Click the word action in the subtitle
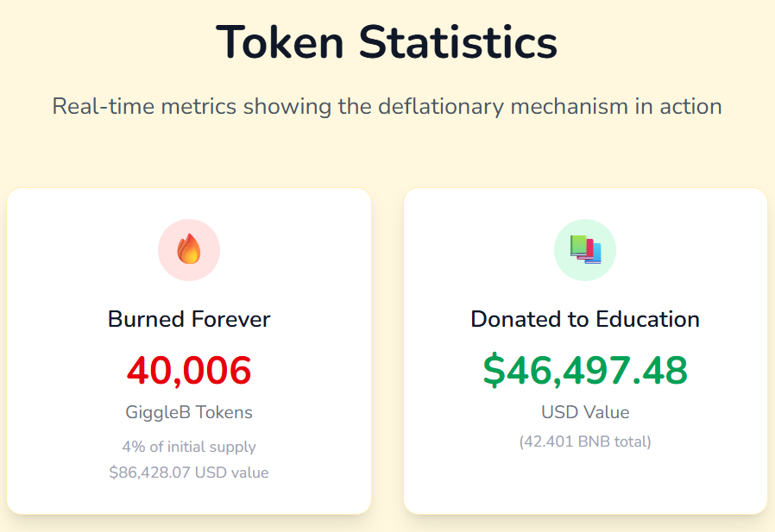 coord(690,107)
